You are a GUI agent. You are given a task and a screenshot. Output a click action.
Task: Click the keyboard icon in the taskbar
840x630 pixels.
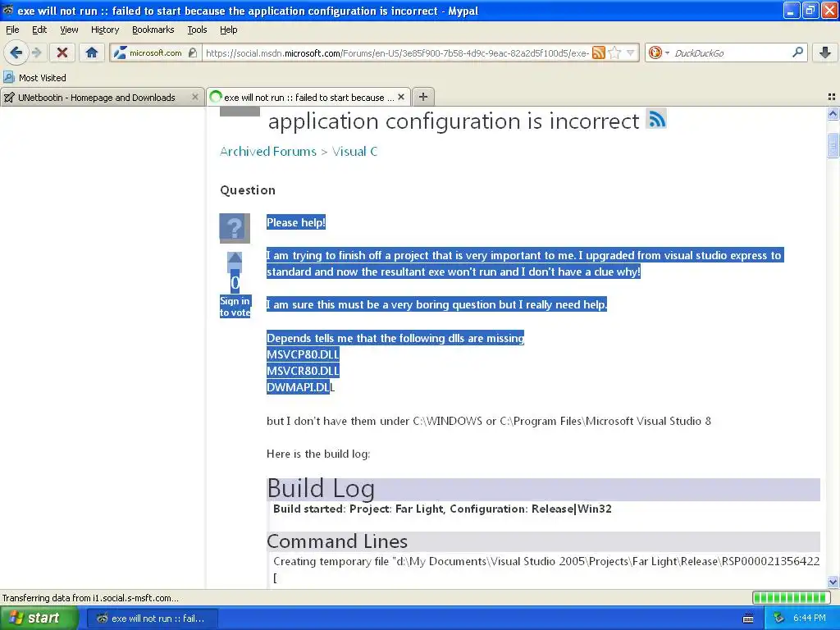pyautogui.click(x=748, y=619)
